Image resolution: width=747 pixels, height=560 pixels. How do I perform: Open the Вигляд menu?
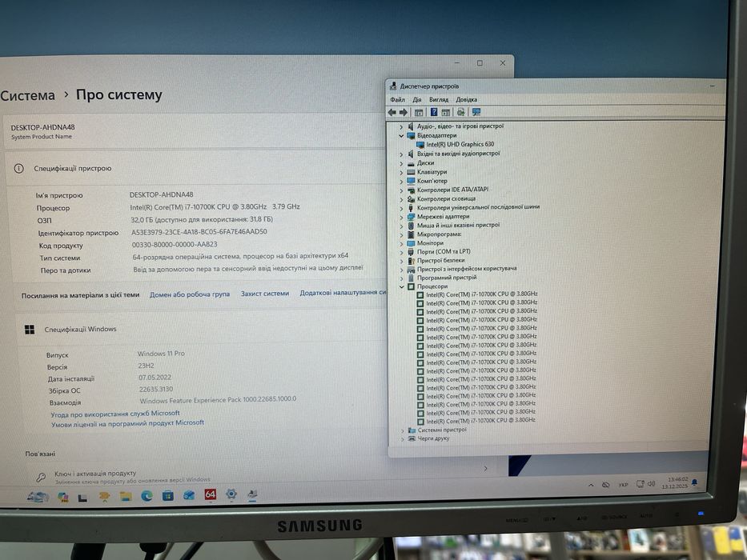pyautogui.click(x=438, y=99)
